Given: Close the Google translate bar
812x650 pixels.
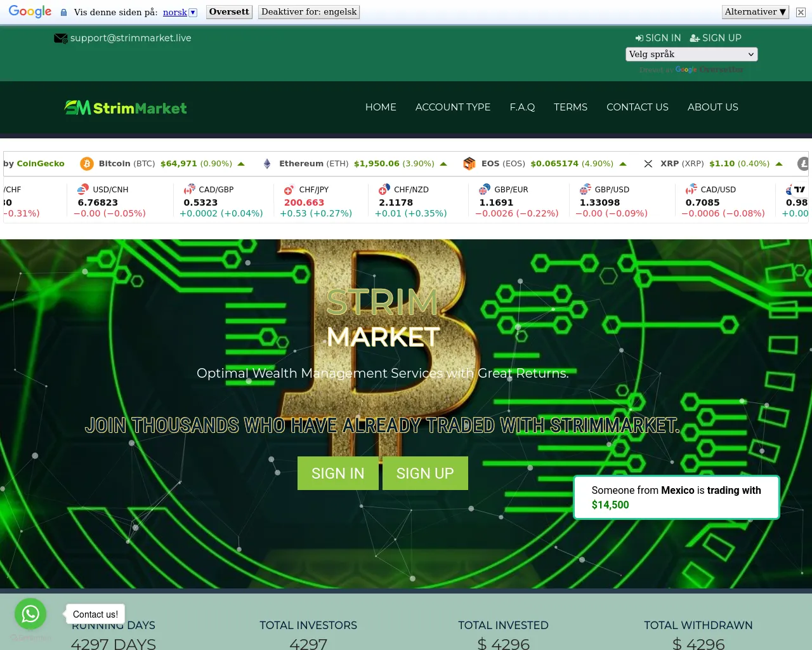Looking at the screenshot, I should pos(801,12).
